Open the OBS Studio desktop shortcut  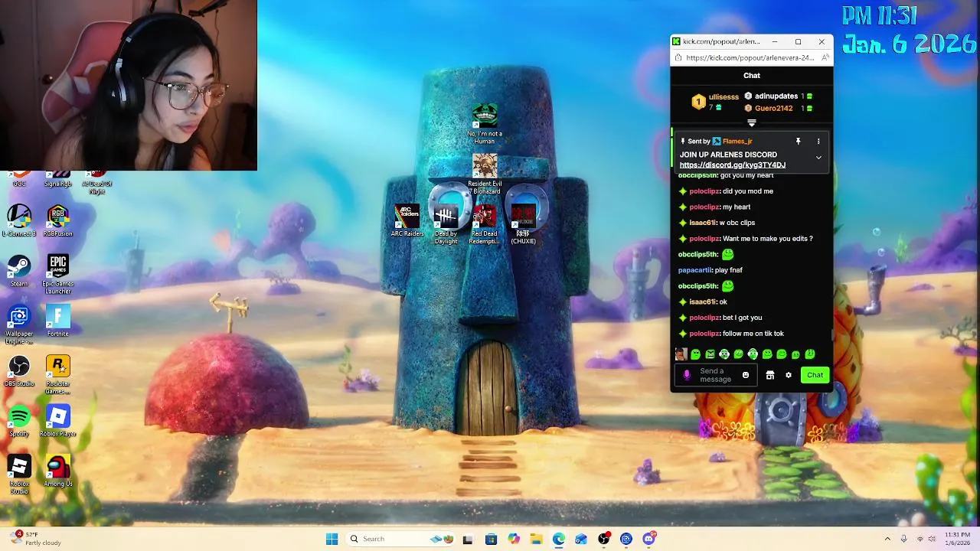[19, 370]
